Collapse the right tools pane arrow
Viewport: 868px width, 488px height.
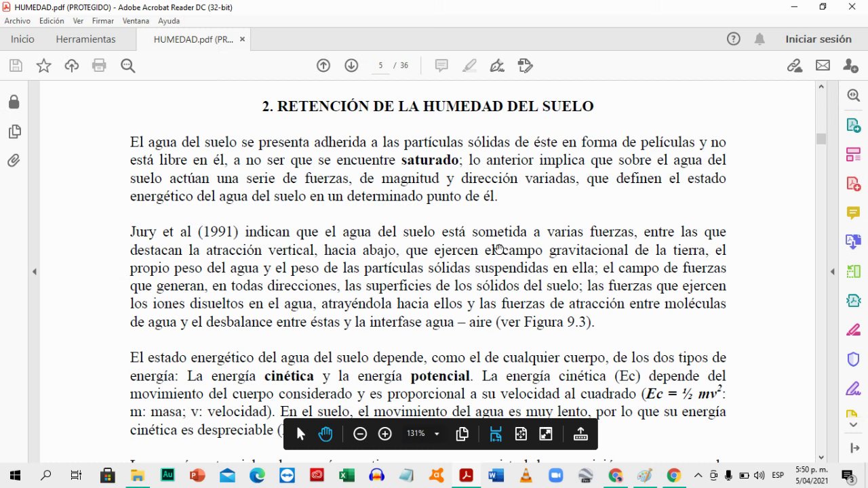833,272
